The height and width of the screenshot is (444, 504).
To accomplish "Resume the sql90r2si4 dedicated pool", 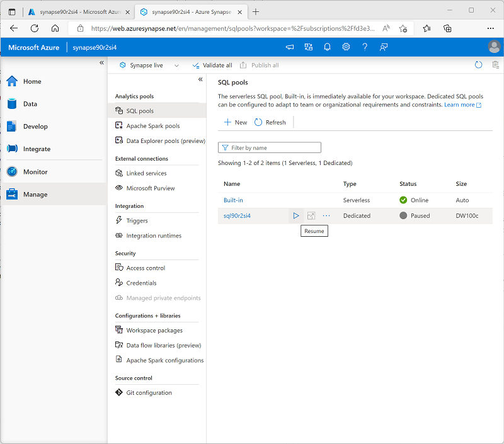I will 296,215.
